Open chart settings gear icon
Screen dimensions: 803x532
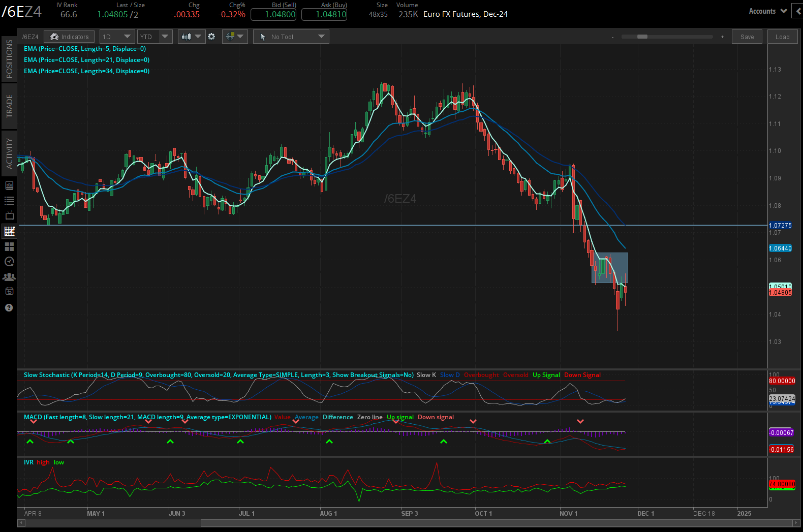coord(211,37)
